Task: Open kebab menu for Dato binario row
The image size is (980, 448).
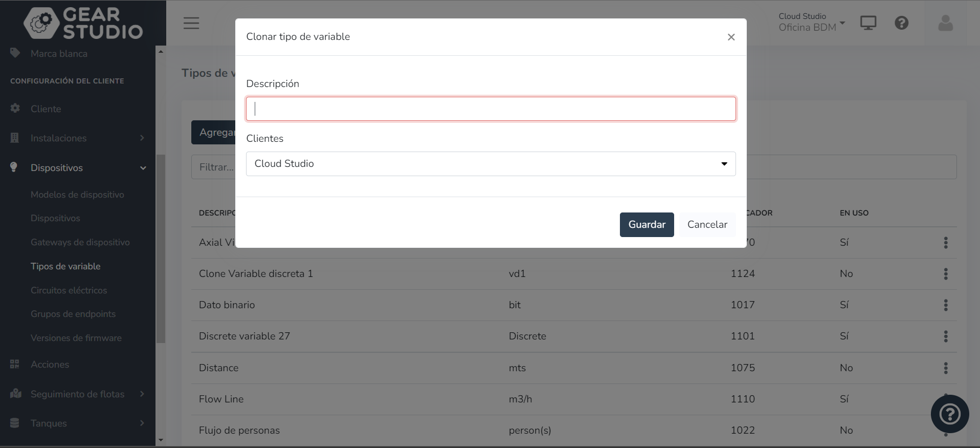Action: (x=945, y=305)
